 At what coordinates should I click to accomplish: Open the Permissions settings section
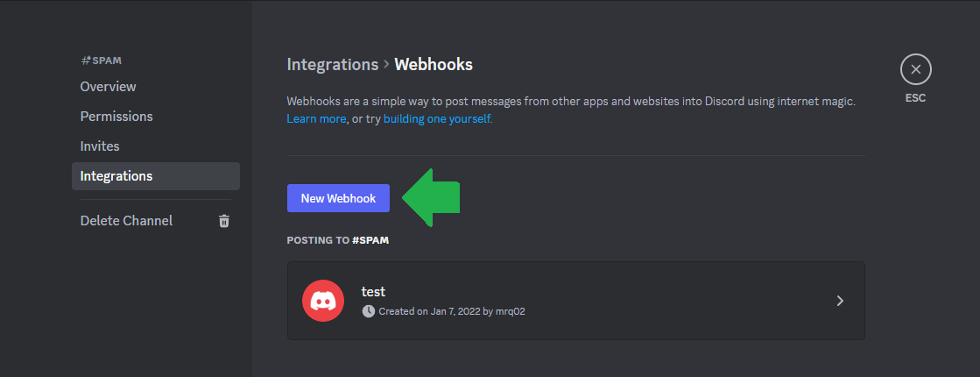tap(116, 117)
